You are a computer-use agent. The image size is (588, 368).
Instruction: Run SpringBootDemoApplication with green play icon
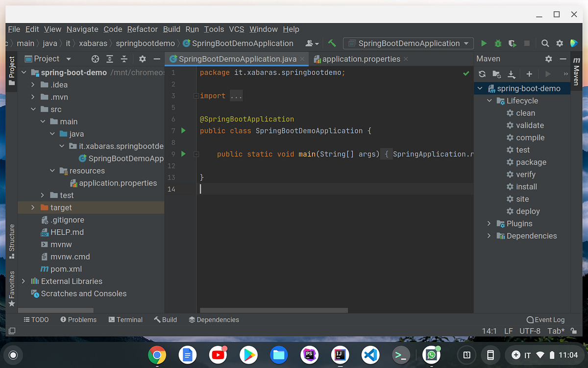[484, 43]
